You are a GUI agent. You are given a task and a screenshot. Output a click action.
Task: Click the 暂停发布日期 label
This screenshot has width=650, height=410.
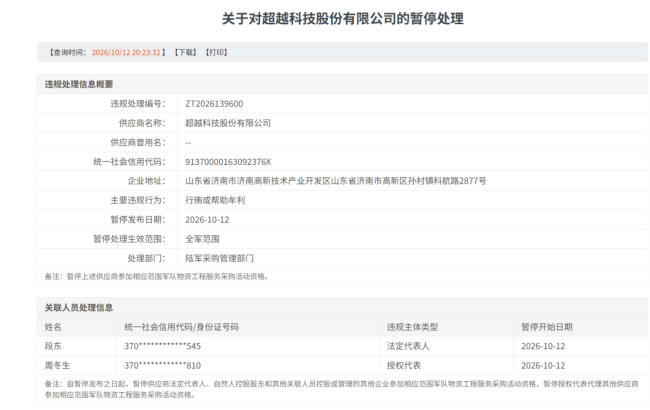[138, 220]
